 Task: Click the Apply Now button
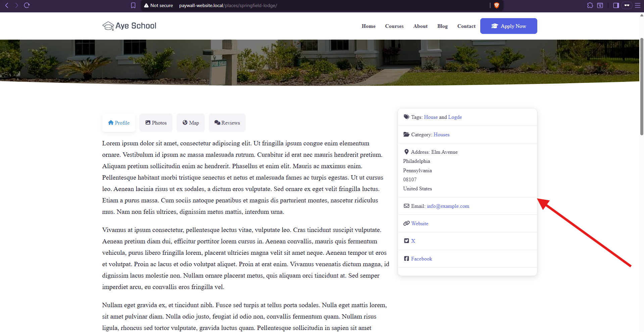point(508,26)
